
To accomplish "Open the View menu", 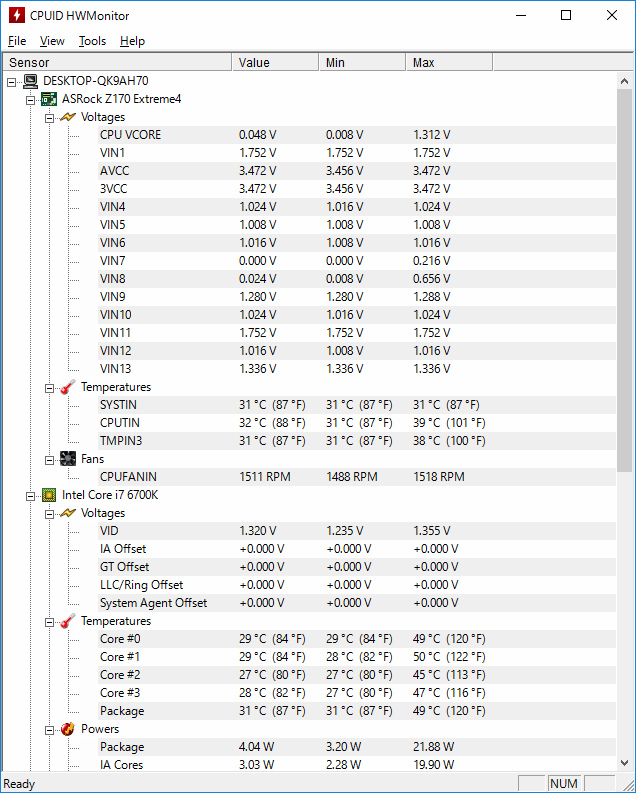I will pos(52,41).
